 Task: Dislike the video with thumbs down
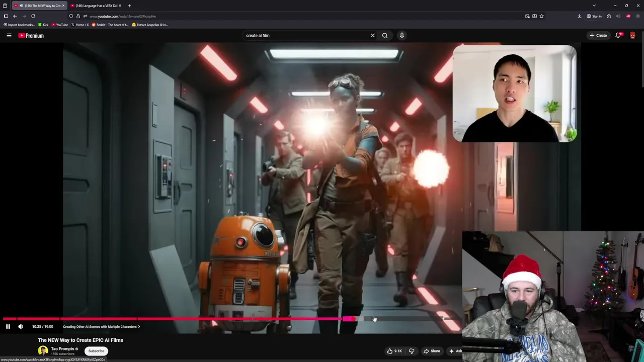click(412, 351)
